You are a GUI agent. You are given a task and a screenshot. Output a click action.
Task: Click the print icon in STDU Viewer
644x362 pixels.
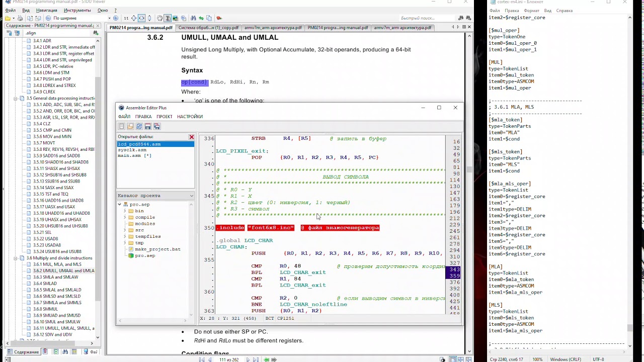pos(20,18)
